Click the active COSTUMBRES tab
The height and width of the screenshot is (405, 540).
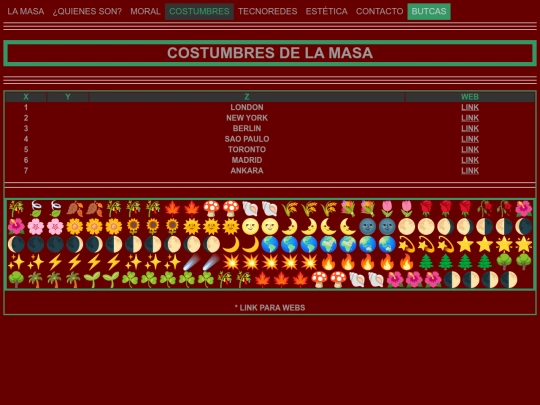[x=199, y=11]
